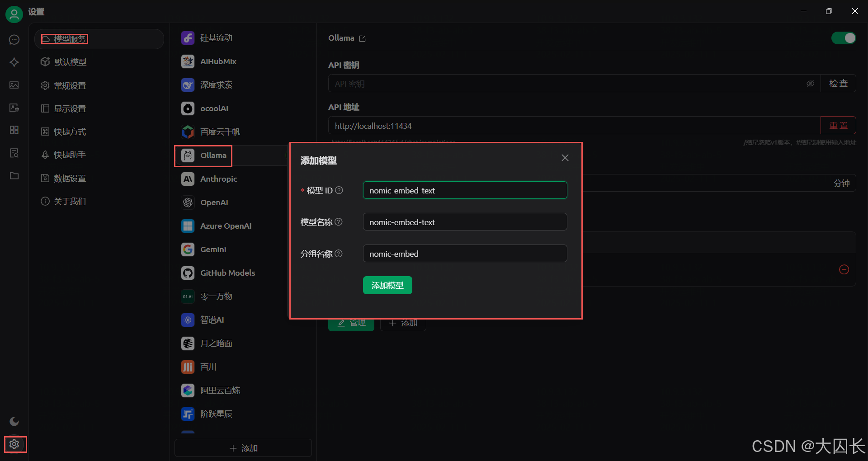Open 默认模型 settings menu

coord(99,62)
